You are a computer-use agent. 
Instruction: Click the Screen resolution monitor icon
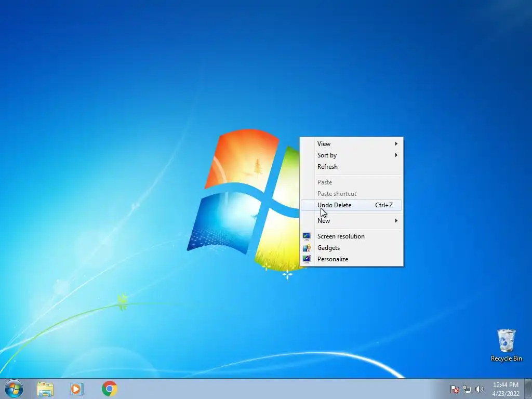pyautogui.click(x=307, y=236)
